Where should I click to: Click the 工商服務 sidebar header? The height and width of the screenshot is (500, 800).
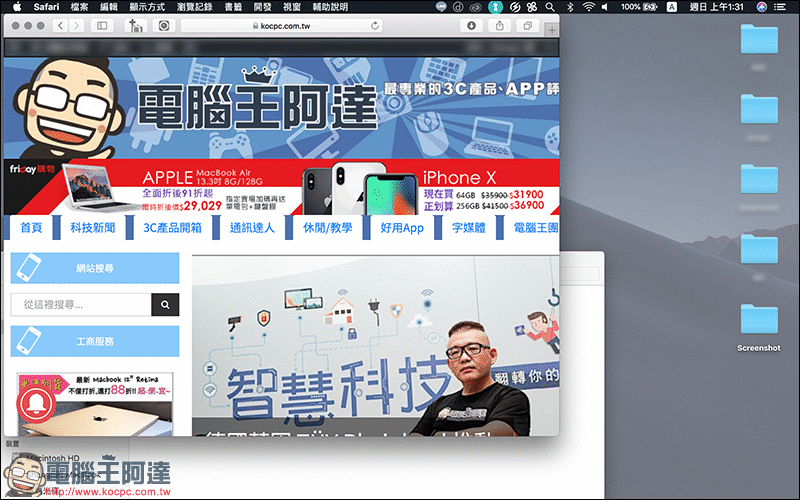[x=95, y=341]
